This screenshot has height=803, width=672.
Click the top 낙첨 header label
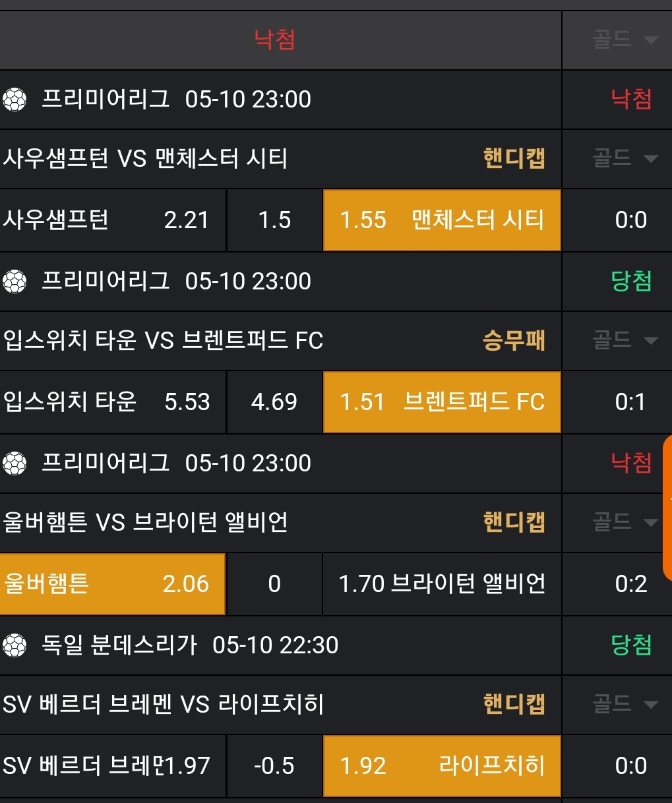275,40
